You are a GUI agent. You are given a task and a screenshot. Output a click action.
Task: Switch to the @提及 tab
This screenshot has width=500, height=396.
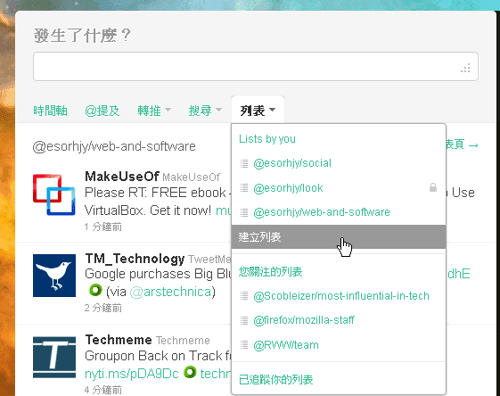coord(102,110)
